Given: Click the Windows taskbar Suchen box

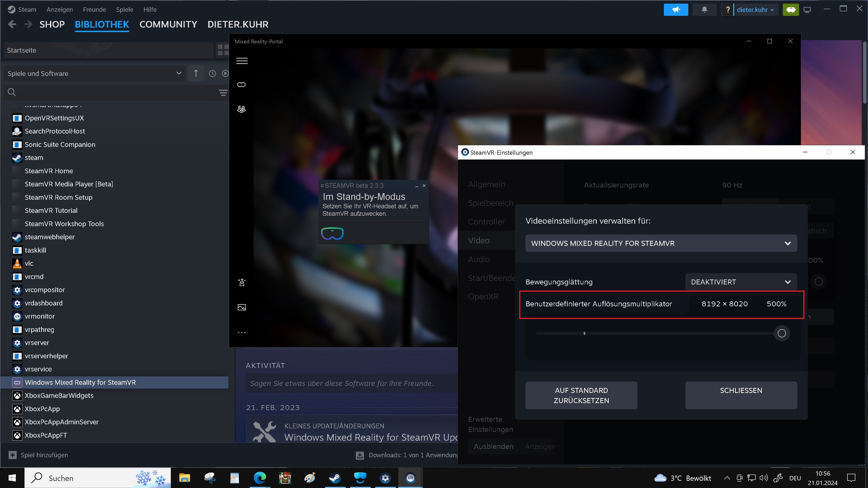Looking at the screenshot, I should coord(98,478).
